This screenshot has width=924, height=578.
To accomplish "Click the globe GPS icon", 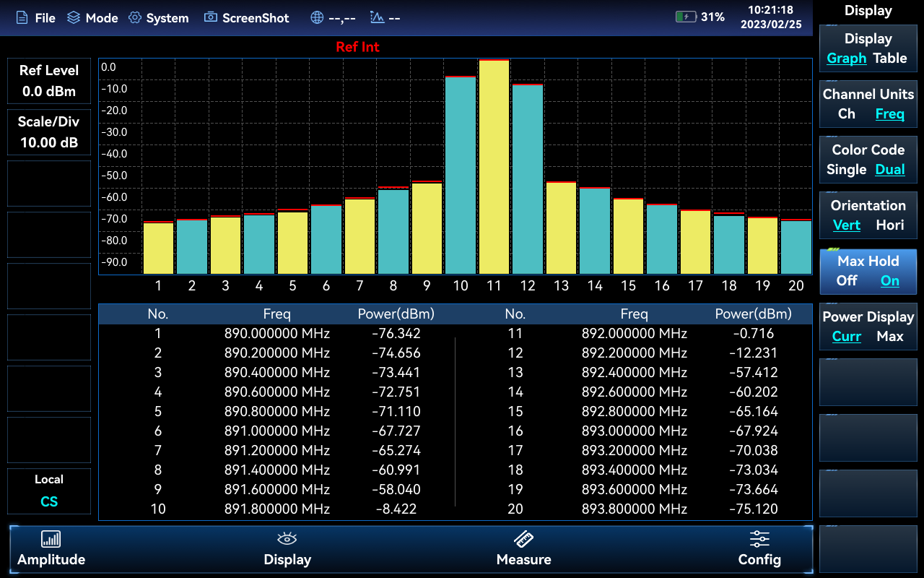I will tap(317, 17).
